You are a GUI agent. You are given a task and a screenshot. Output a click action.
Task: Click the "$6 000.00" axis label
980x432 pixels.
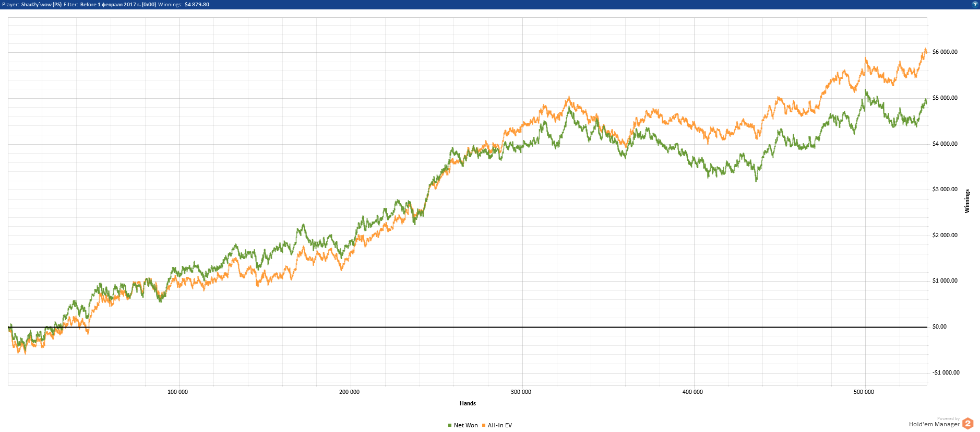pos(945,52)
